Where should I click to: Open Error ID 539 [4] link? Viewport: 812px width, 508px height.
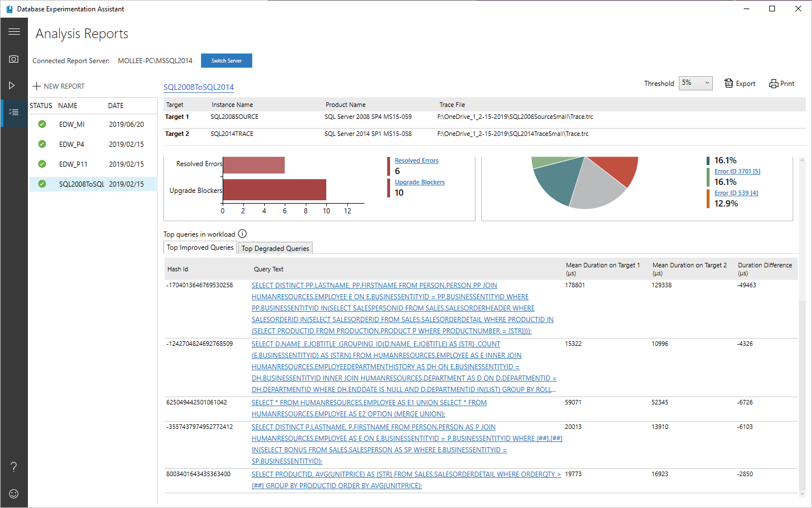736,193
